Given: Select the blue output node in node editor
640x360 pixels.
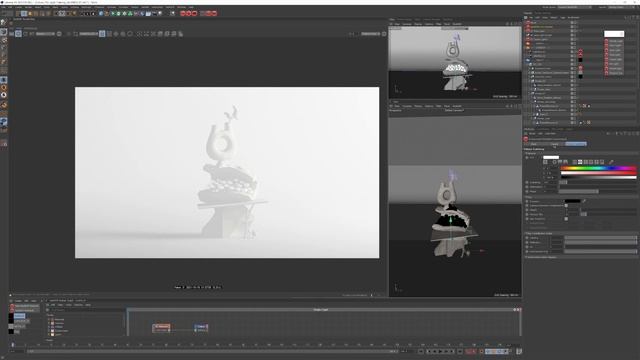Looking at the screenshot, I should point(201,327).
